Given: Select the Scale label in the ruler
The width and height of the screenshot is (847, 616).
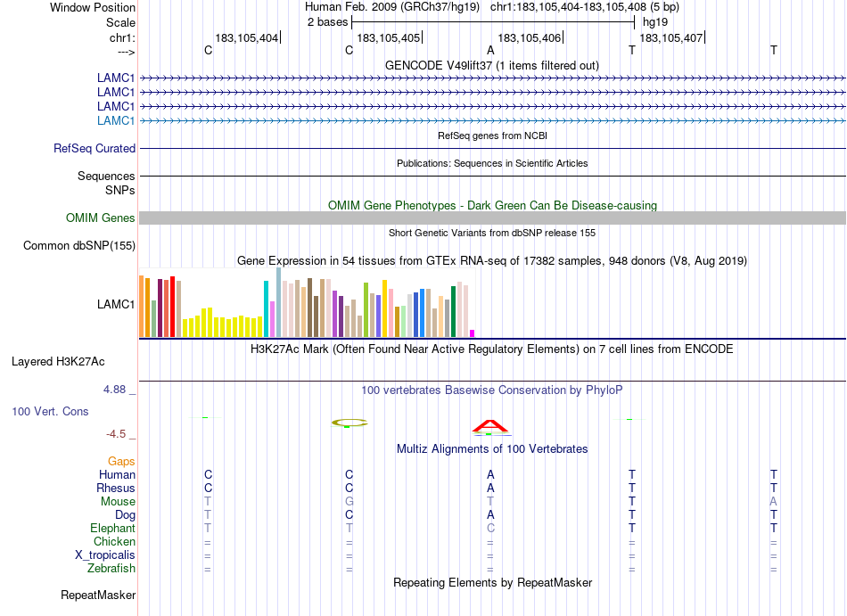Looking at the screenshot, I should [x=120, y=22].
